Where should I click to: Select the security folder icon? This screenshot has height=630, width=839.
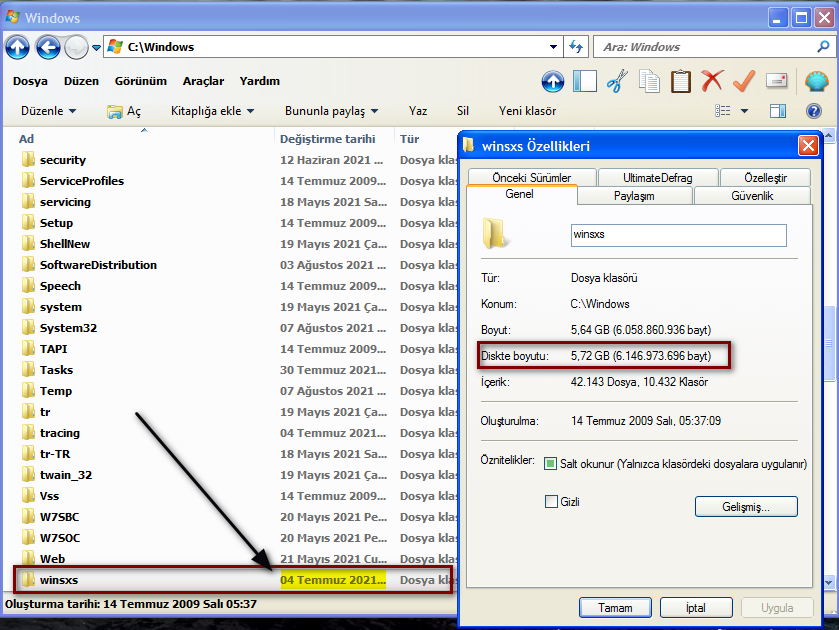point(28,160)
